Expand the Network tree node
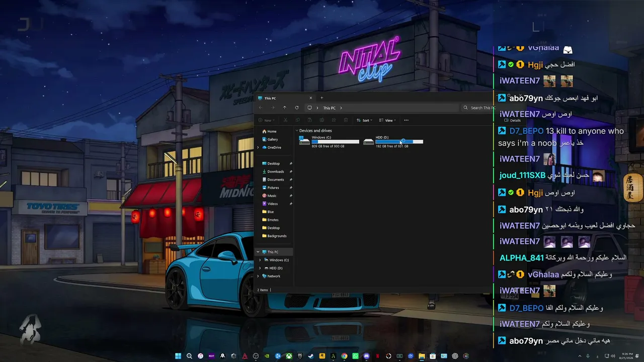 (x=258, y=276)
